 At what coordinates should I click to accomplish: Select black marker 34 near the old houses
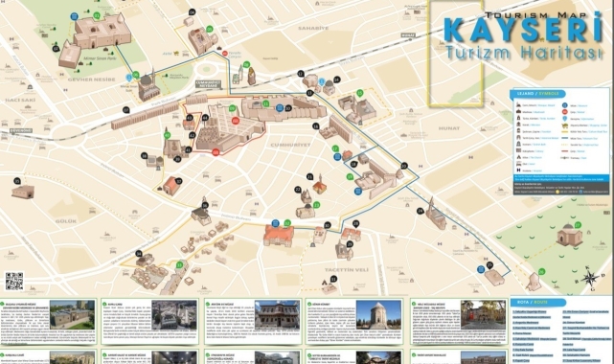tap(139, 254)
